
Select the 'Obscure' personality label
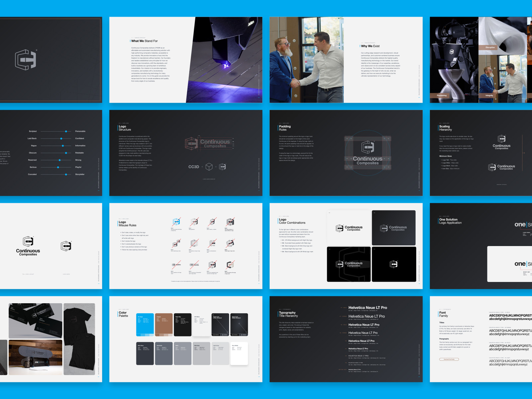[33, 153]
